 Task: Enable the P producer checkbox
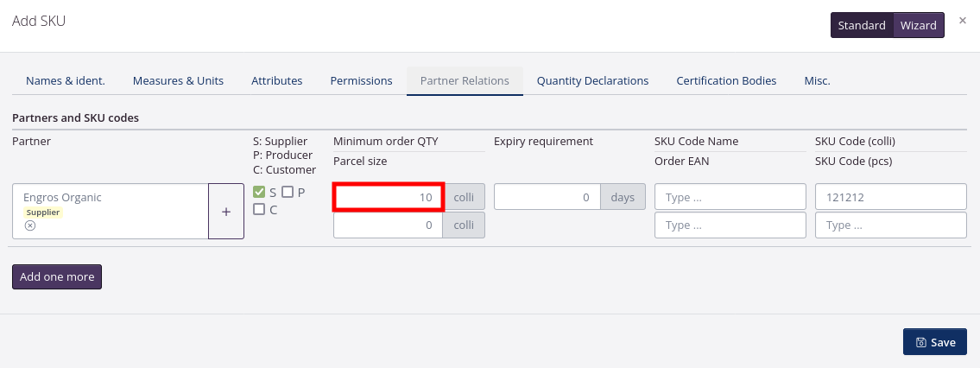(x=288, y=193)
